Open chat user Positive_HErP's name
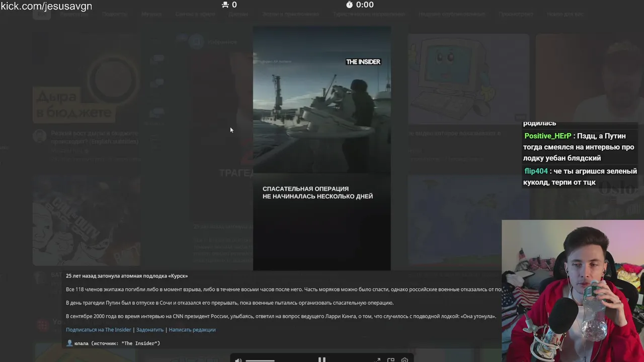 click(547, 136)
